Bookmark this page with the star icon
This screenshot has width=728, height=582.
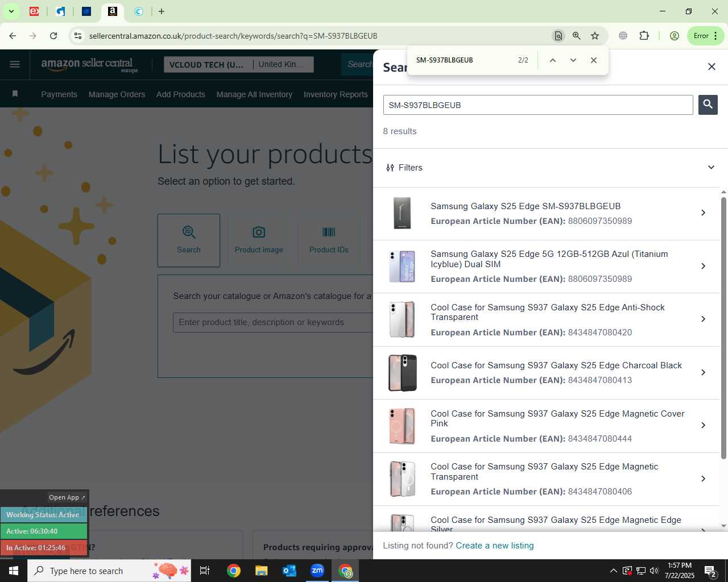595,36
